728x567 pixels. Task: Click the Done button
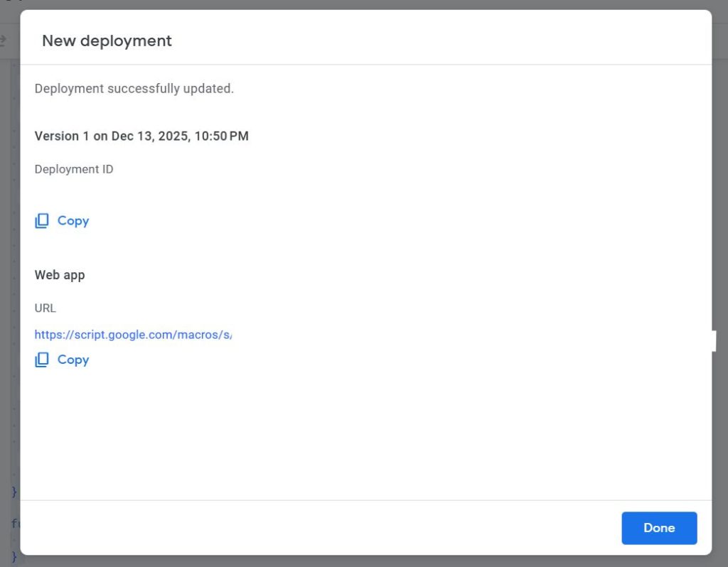click(658, 528)
